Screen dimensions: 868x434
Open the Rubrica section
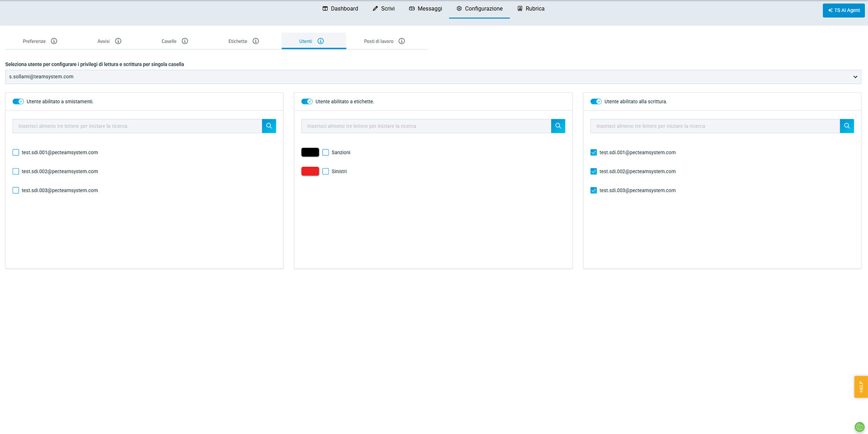tap(531, 9)
